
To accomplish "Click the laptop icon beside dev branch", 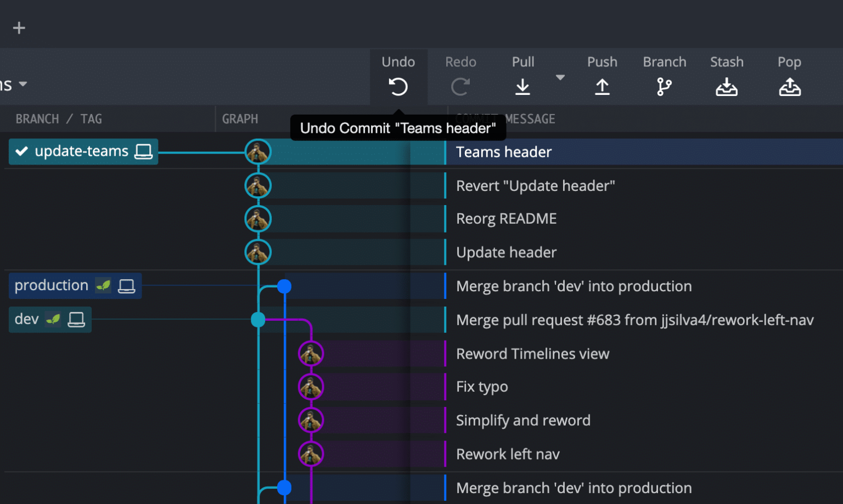I will pyautogui.click(x=75, y=319).
